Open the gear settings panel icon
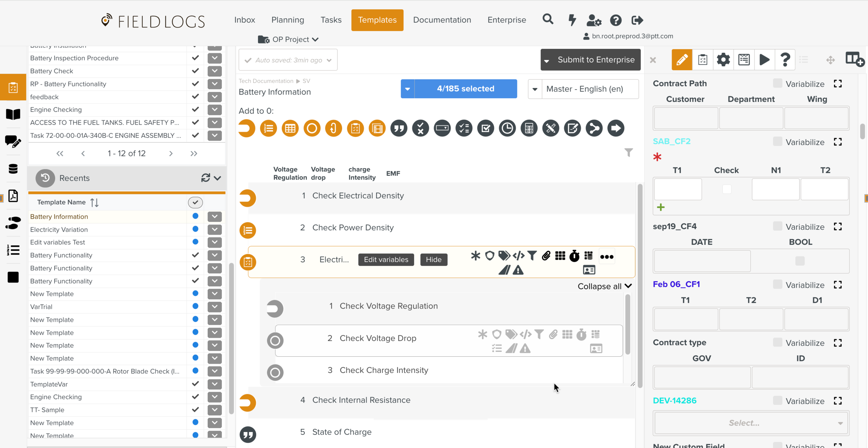Screen dimensions: 868x448 723,60
